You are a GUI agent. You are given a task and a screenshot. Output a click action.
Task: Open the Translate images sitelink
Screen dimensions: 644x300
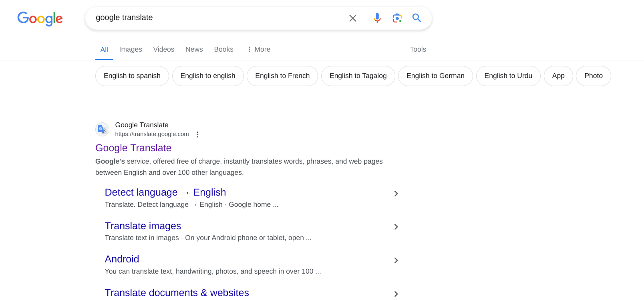(x=143, y=226)
